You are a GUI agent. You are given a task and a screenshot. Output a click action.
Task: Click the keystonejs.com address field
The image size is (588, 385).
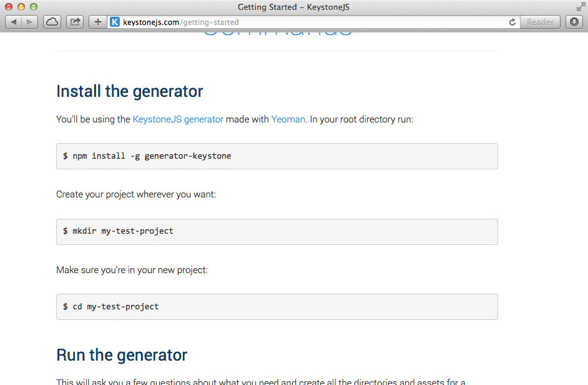click(313, 22)
